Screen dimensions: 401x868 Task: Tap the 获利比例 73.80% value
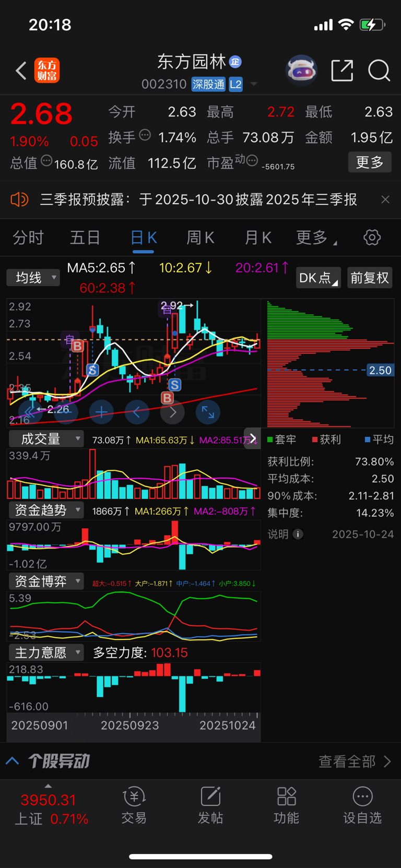(374, 461)
